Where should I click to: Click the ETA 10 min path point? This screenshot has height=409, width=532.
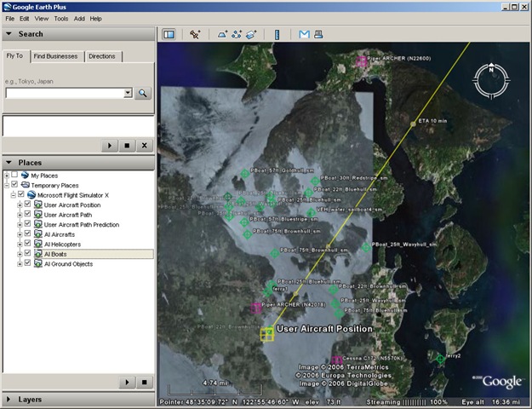(x=413, y=124)
